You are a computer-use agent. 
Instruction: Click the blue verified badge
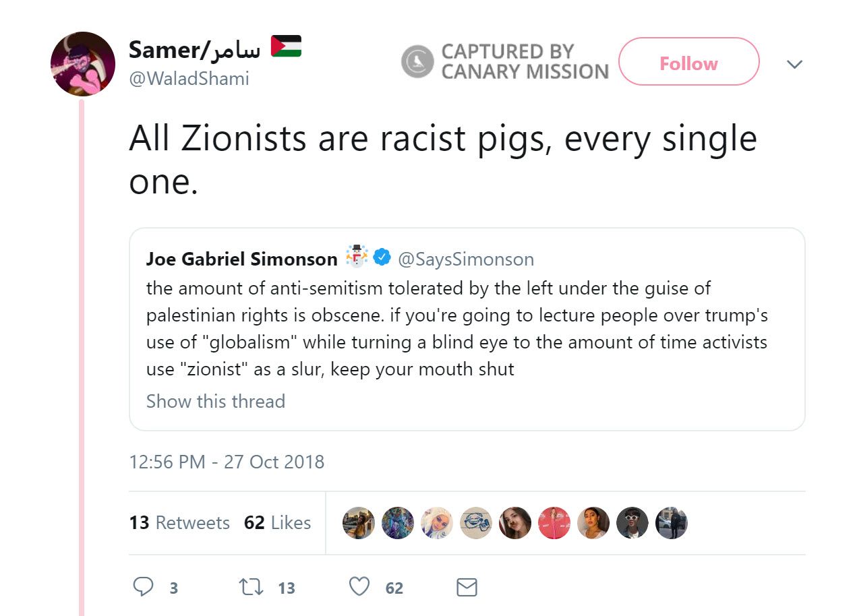382,257
